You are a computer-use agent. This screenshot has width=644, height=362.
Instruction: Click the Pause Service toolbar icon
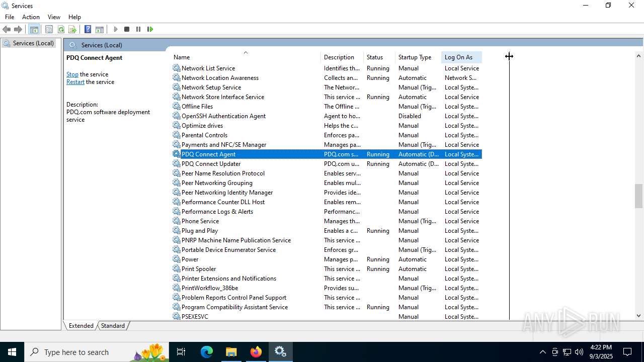tap(138, 29)
